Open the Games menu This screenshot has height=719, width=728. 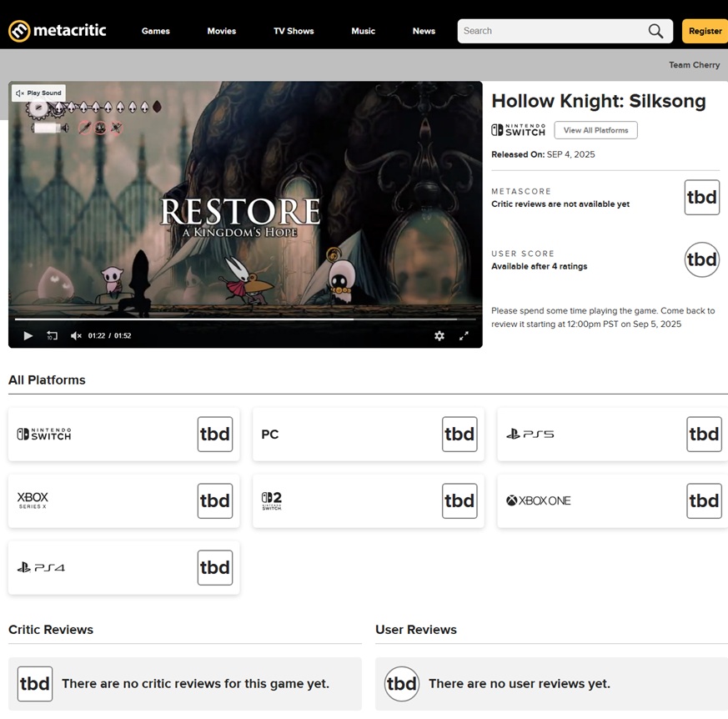coord(155,31)
